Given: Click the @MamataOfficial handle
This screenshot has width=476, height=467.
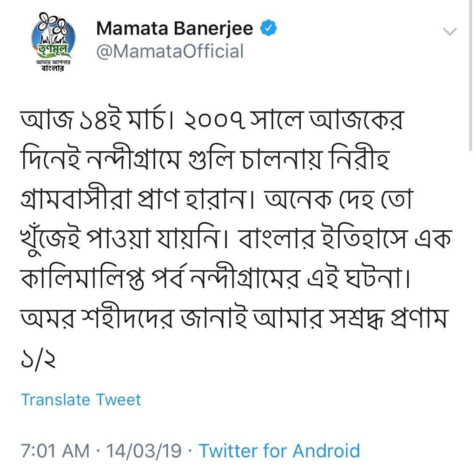Looking at the screenshot, I should (170, 51).
